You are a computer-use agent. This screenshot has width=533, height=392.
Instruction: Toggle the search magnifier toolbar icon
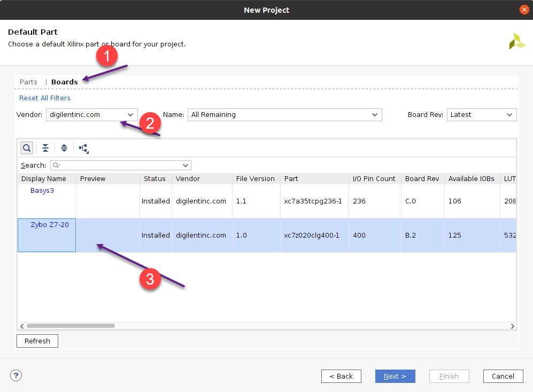coord(27,148)
